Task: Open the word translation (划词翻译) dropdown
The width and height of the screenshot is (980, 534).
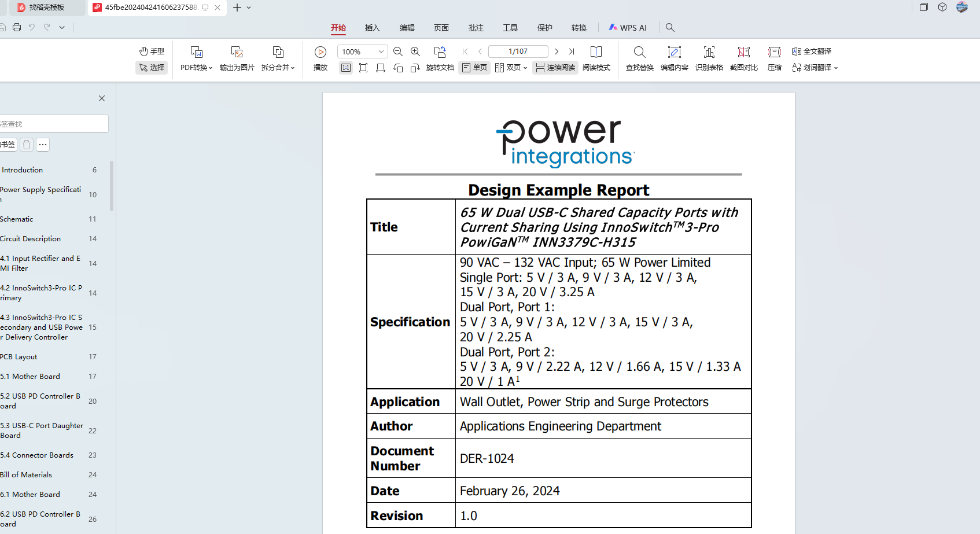Action: click(x=815, y=68)
